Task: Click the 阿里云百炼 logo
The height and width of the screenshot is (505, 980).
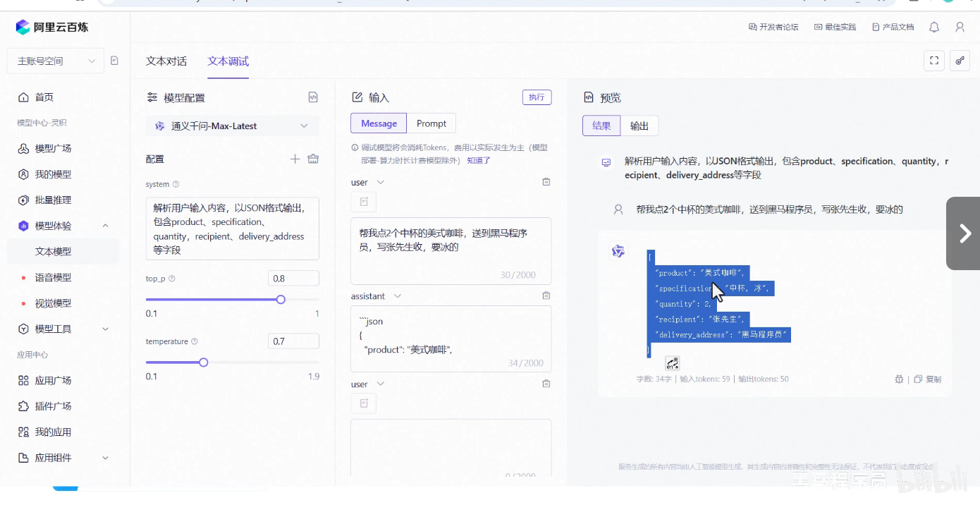Action: pos(52,27)
